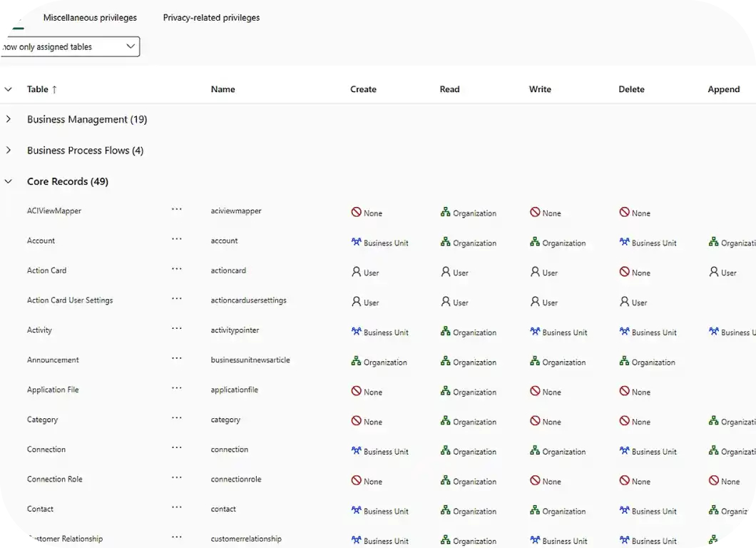Click the Name column header
Screen dimensions: 756x548
[x=223, y=89]
